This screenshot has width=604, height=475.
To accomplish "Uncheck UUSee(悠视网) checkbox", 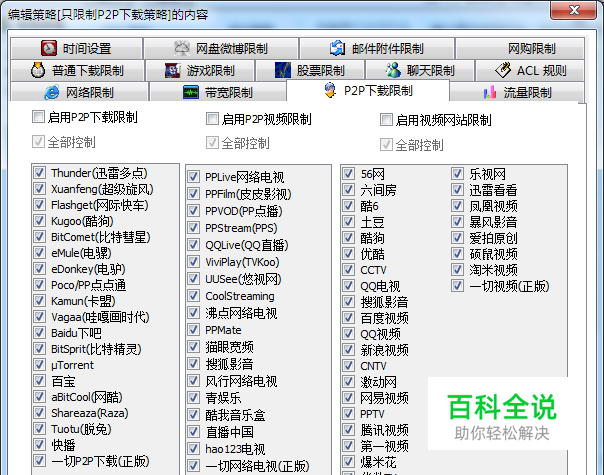I will pyautogui.click(x=193, y=278).
